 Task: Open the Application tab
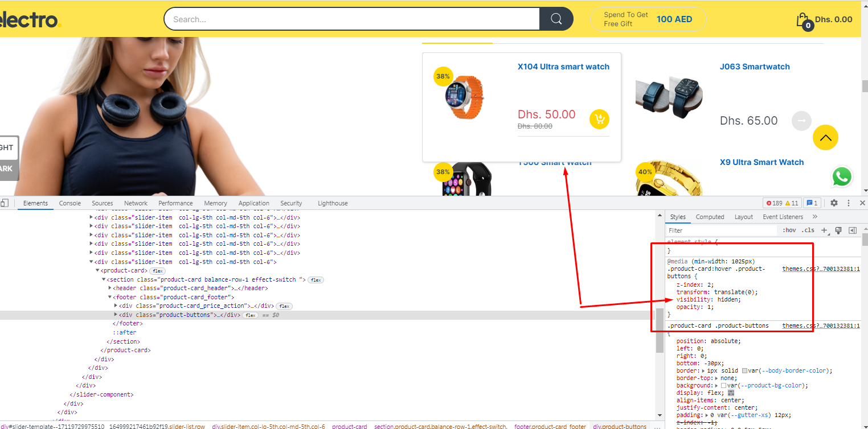coord(254,203)
